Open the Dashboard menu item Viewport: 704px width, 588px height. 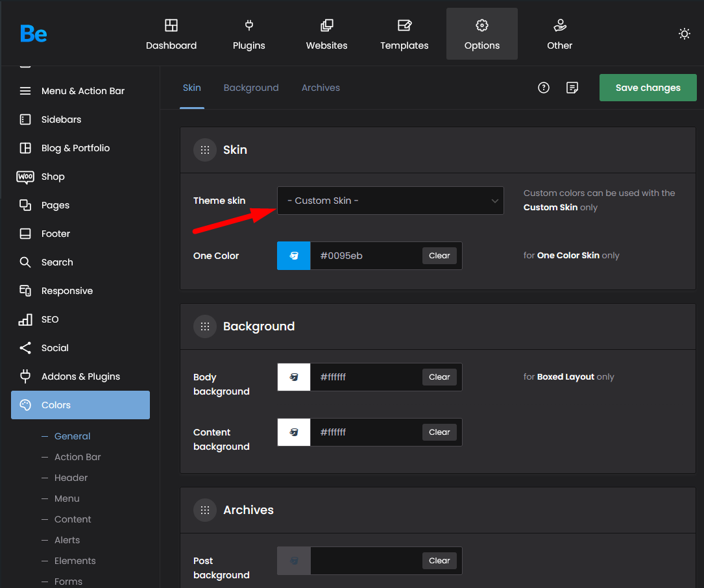[171, 34]
